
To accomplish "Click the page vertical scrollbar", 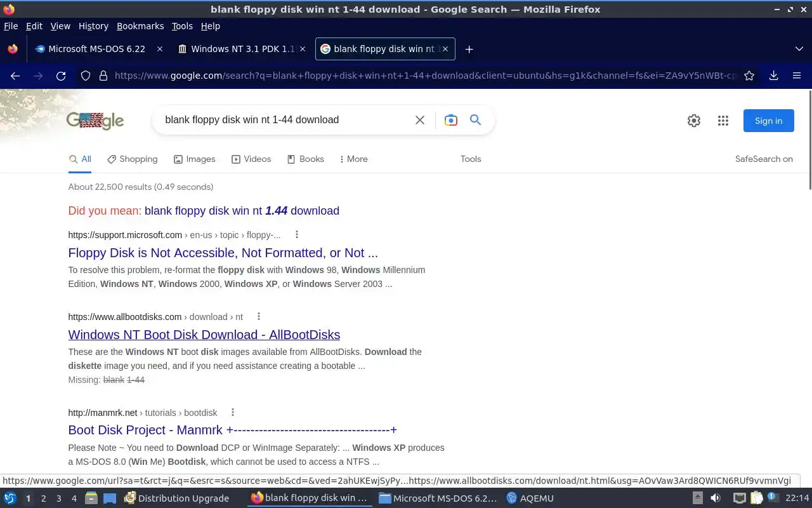I will (809, 140).
